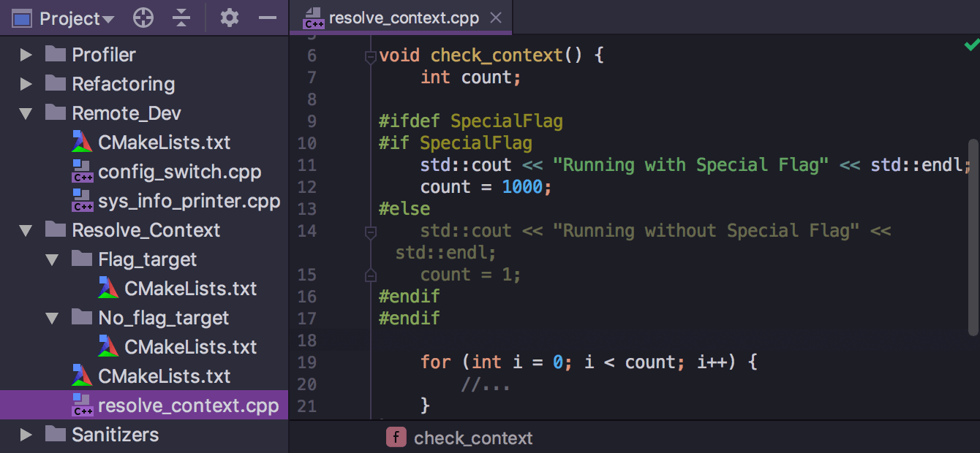This screenshot has width=980, height=453.
Task: Click check_context breadcrumb label
Action: pos(473,438)
